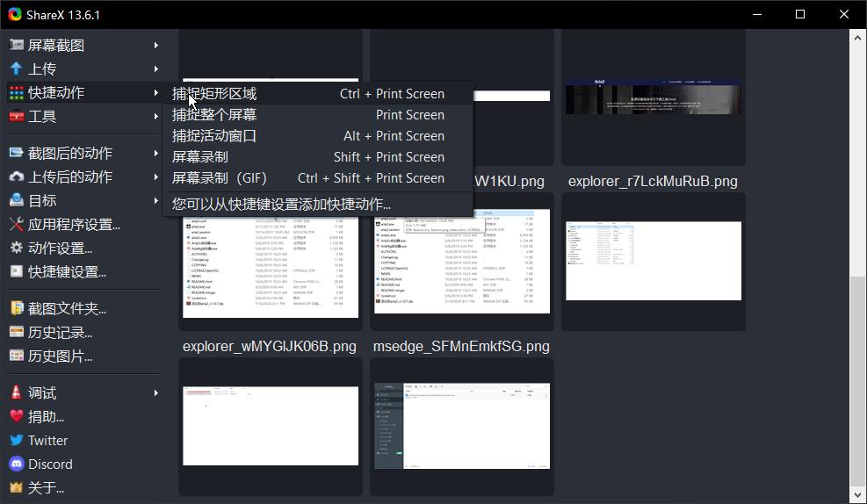867x504 pixels.
Task: Click scrollbar up arrow
Action: tap(857, 38)
